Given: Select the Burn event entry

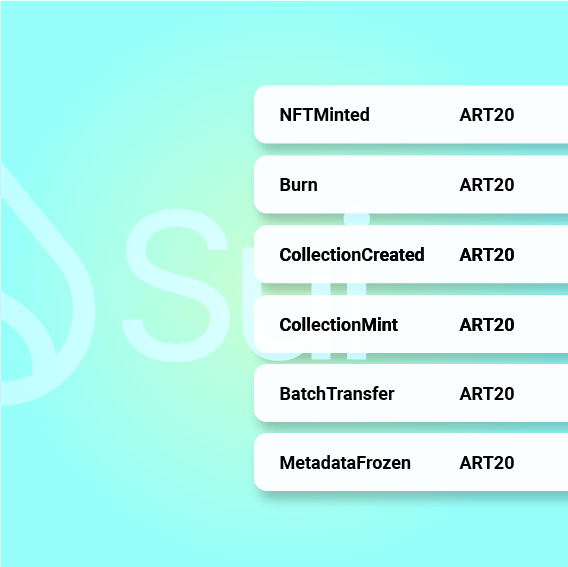Looking at the screenshot, I should pyautogui.click(x=411, y=184).
